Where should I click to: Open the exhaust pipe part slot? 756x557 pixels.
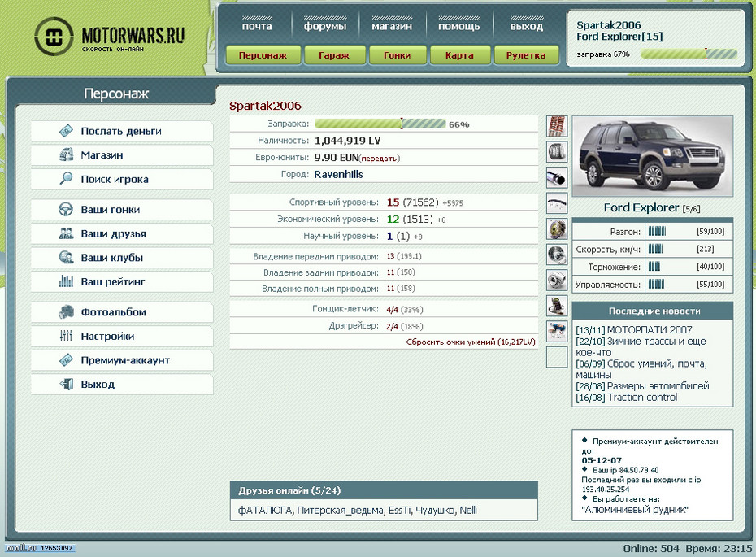(x=557, y=177)
